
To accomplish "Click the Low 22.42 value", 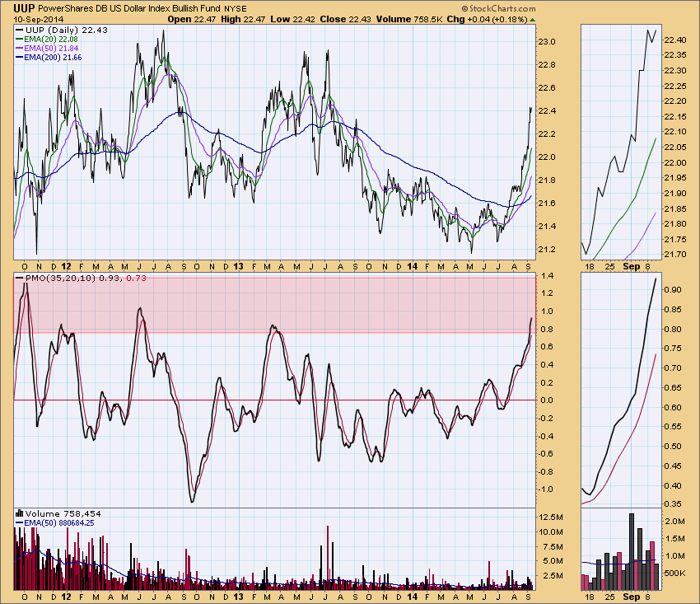I will (x=293, y=19).
